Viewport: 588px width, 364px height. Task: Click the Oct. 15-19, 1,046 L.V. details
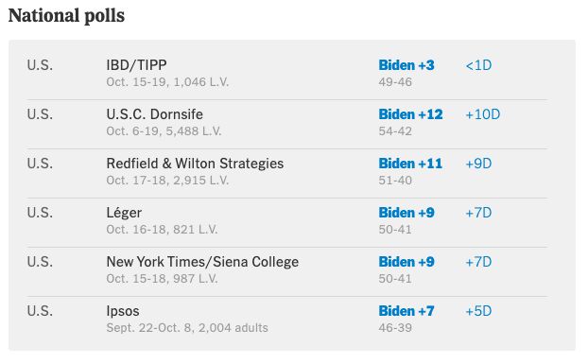point(167,82)
